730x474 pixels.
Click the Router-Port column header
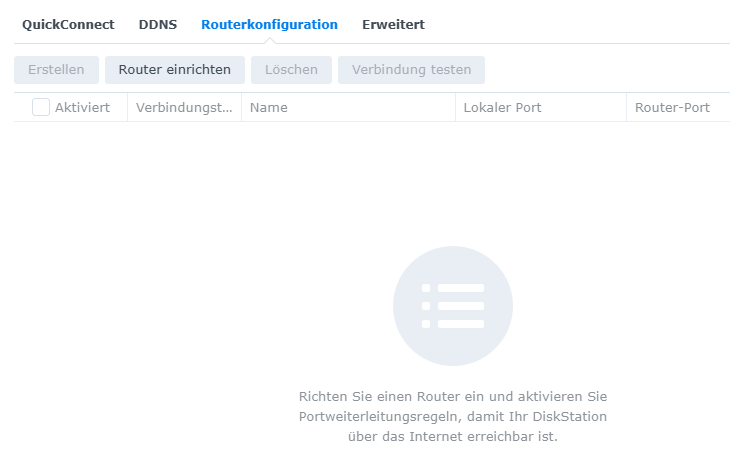pos(672,107)
